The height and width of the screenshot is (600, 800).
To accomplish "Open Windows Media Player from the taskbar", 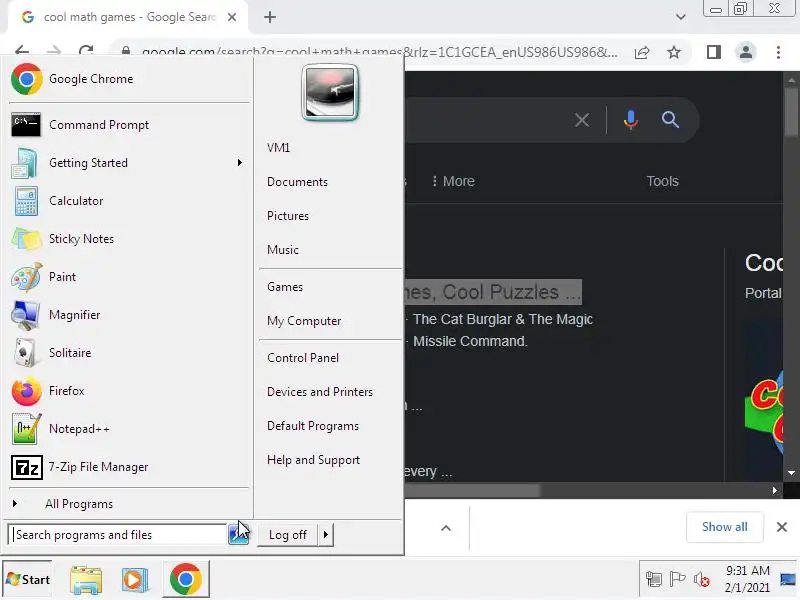I will (x=135, y=580).
